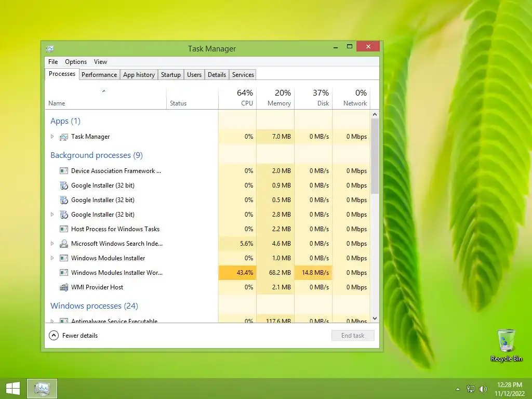Click the 'Windows processes (24)' group heading
Screen dimensions: 532x399
(x=95, y=305)
